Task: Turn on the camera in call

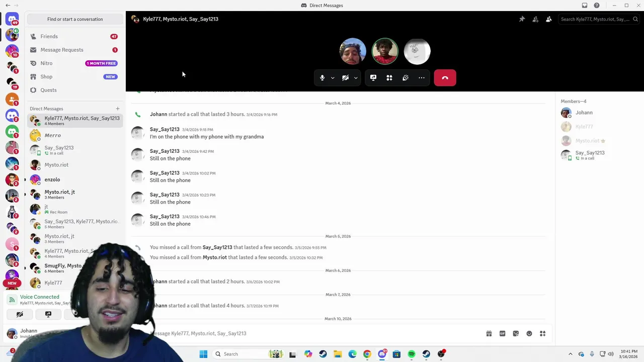Action: pyautogui.click(x=345, y=78)
